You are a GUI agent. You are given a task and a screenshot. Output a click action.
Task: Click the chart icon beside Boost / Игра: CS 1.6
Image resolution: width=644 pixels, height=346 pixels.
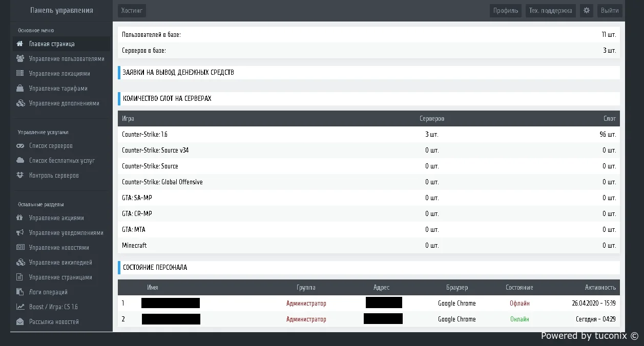20,307
